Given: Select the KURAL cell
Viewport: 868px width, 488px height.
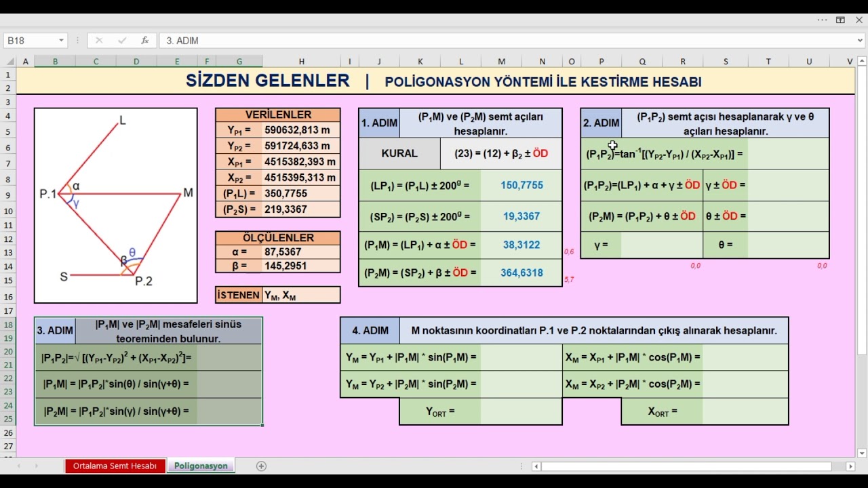Looking at the screenshot, I should tap(399, 153).
